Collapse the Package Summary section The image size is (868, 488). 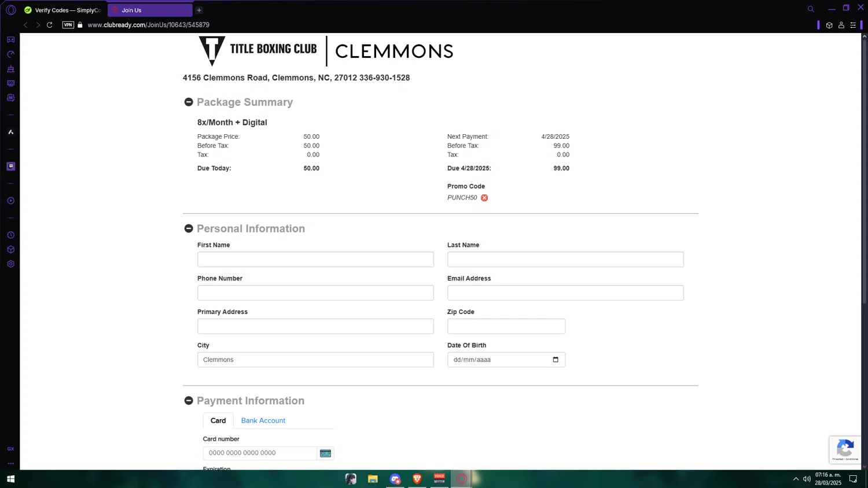tap(189, 102)
